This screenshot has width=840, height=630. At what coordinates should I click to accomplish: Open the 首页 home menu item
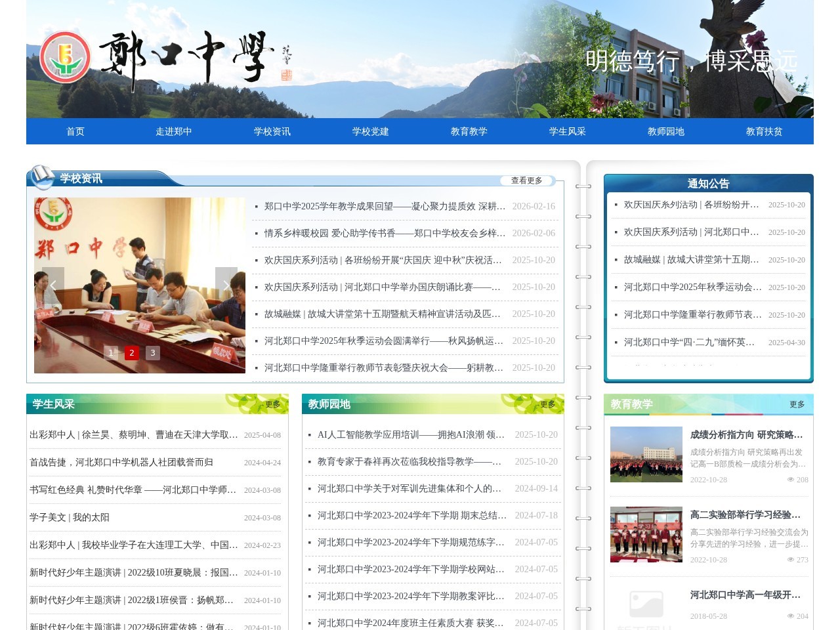(75, 131)
